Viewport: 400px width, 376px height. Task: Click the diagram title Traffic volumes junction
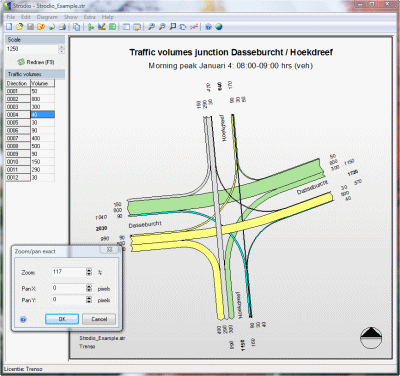point(231,52)
